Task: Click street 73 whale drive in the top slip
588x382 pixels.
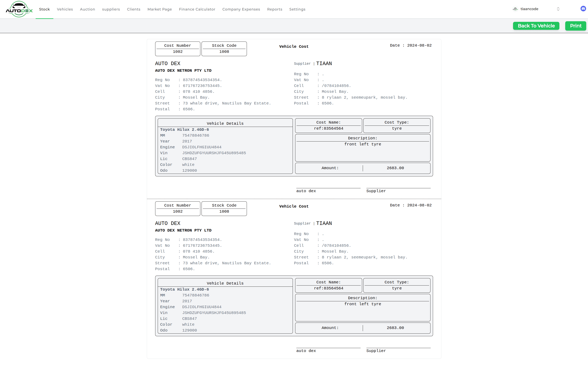Action: pyautogui.click(x=227, y=103)
